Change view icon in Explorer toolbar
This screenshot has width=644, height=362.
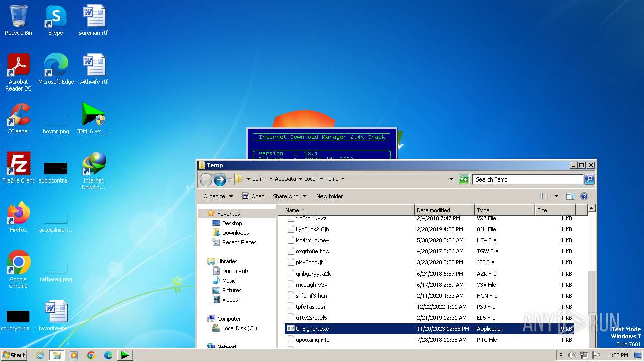click(544, 196)
